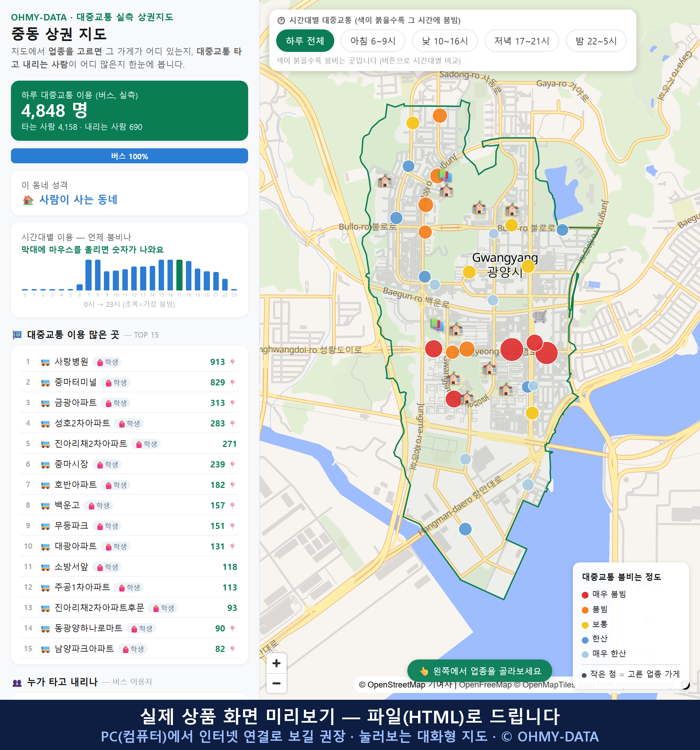Click the yellow 보통 legend swatch
This screenshot has height=750, width=700.
pyautogui.click(x=585, y=625)
